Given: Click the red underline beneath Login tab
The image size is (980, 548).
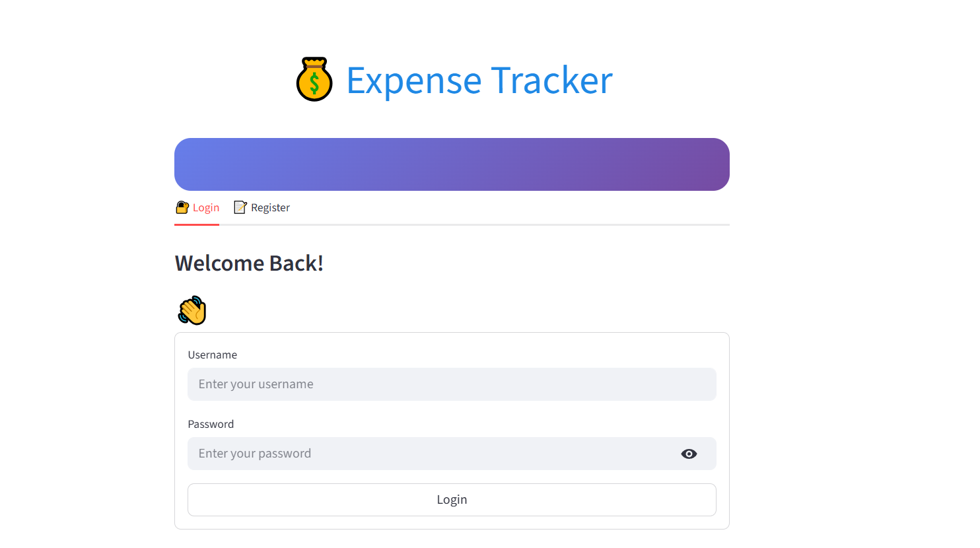Looking at the screenshot, I should click(197, 224).
